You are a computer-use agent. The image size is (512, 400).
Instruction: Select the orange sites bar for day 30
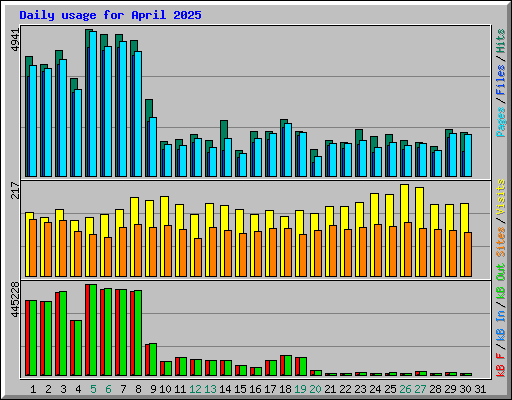pos(468,255)
